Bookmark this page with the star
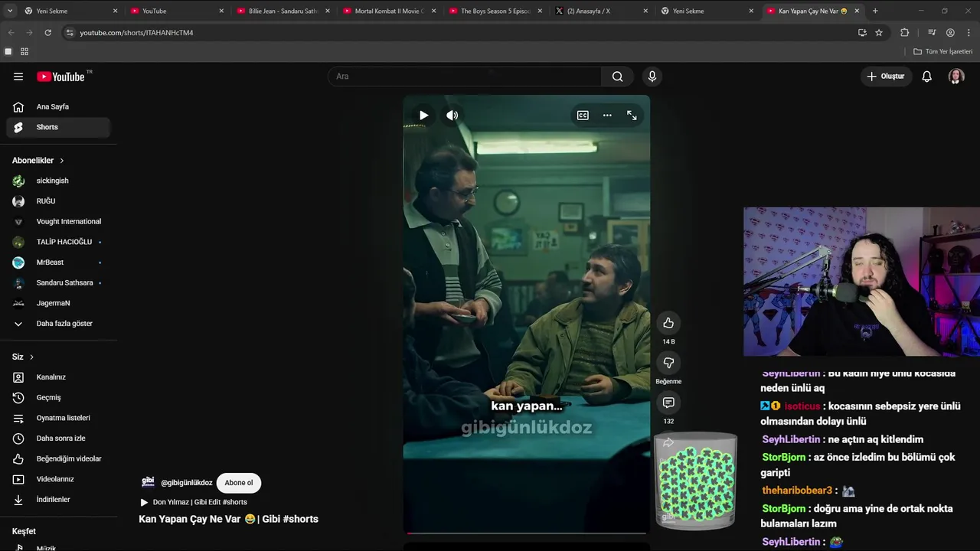Screen dimensions: 980x551 point(879,33)
